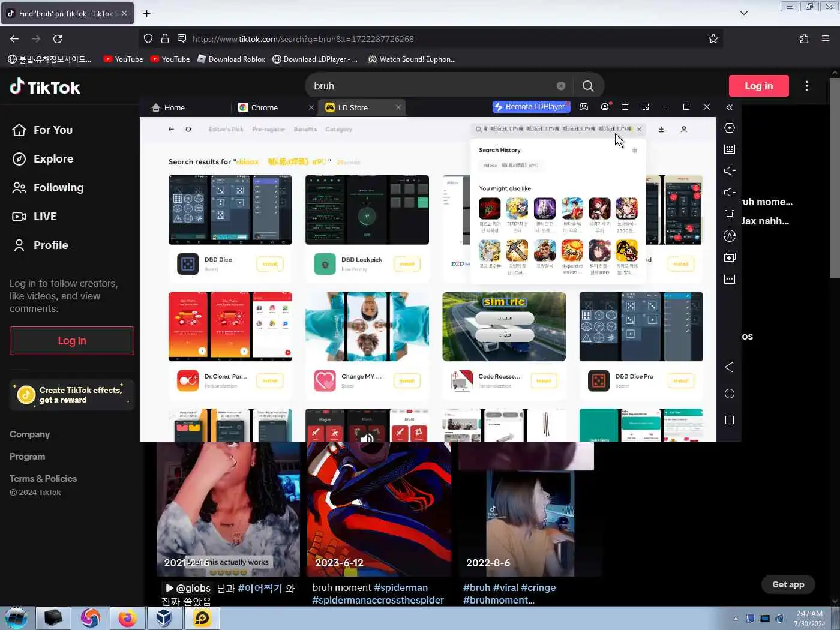Click the outlined Log In sidebar button
Screen dimensions: 840x630
click(72, 341)
